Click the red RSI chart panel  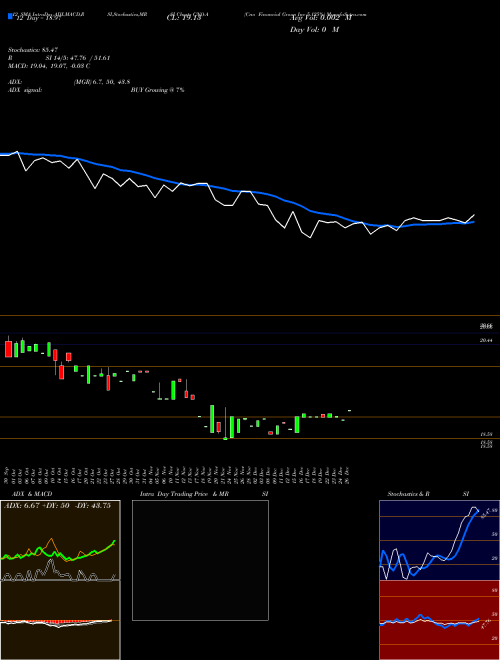[x=439, y=620]
